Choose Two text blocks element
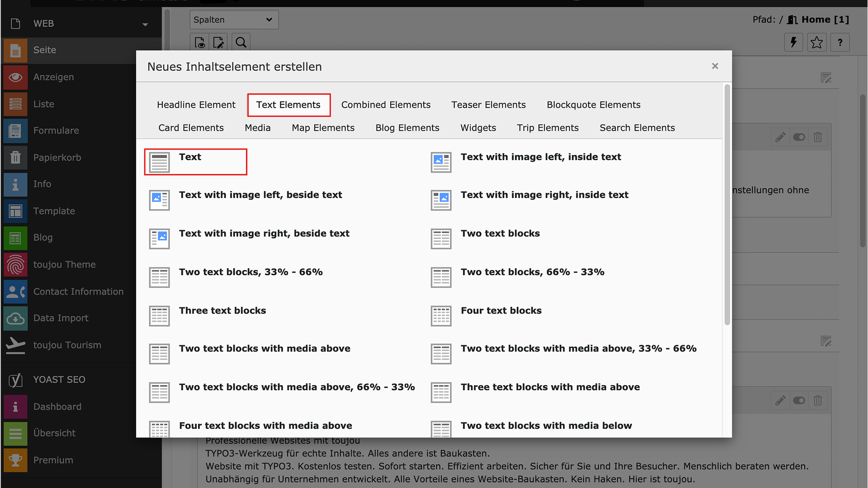The image size is (868, 488). [x=500, y=234]
